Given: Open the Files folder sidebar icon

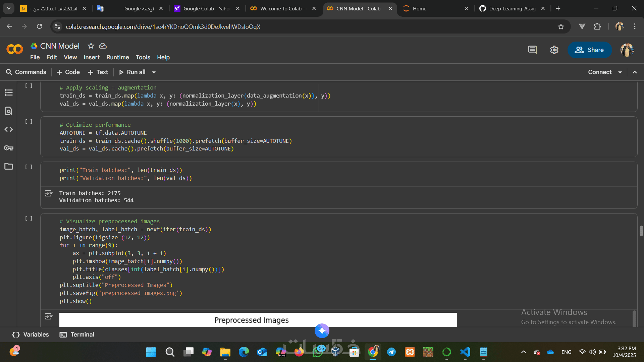Looking at the screenshot, I should [x=9, y=166].
